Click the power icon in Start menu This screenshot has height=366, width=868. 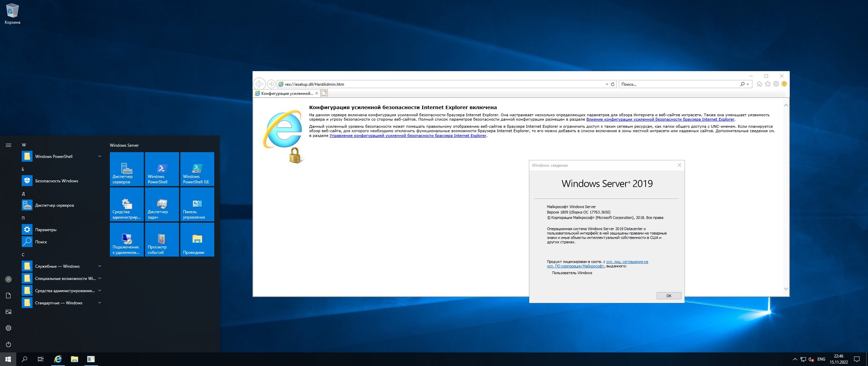coord(8,344)
